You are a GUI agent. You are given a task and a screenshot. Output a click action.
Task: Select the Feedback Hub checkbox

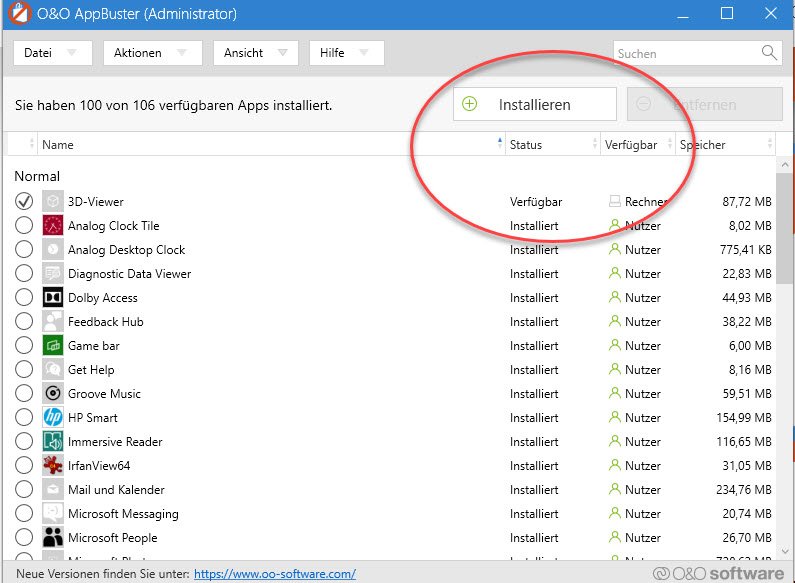coord(24,322)
